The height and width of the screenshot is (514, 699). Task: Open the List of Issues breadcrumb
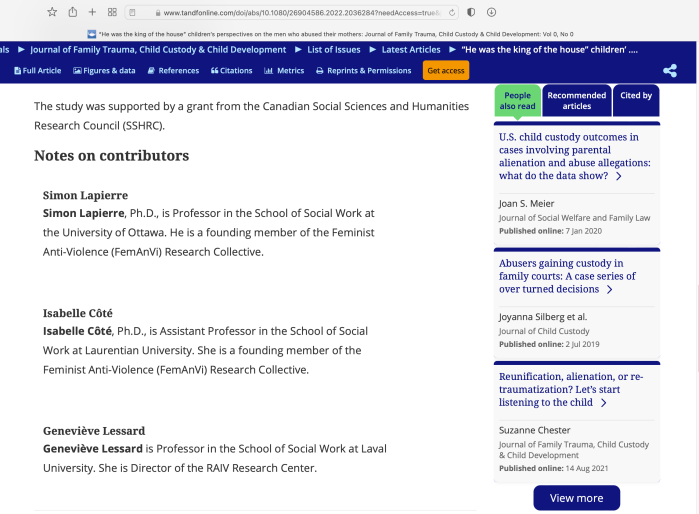(x=333, y=49)
